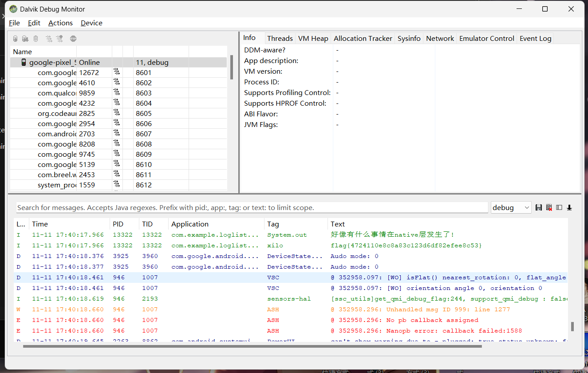588x373 pixels.
Task: Click the debug bug icon for PID 1559
Action: 117,185
